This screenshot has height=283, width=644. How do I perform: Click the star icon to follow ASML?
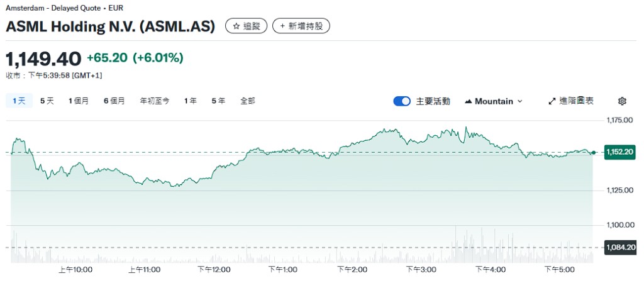click(236, 26)
